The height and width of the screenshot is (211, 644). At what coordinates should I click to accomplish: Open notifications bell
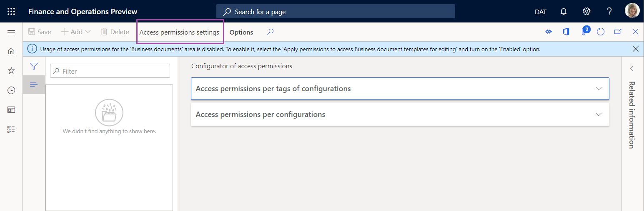(564, 12)
